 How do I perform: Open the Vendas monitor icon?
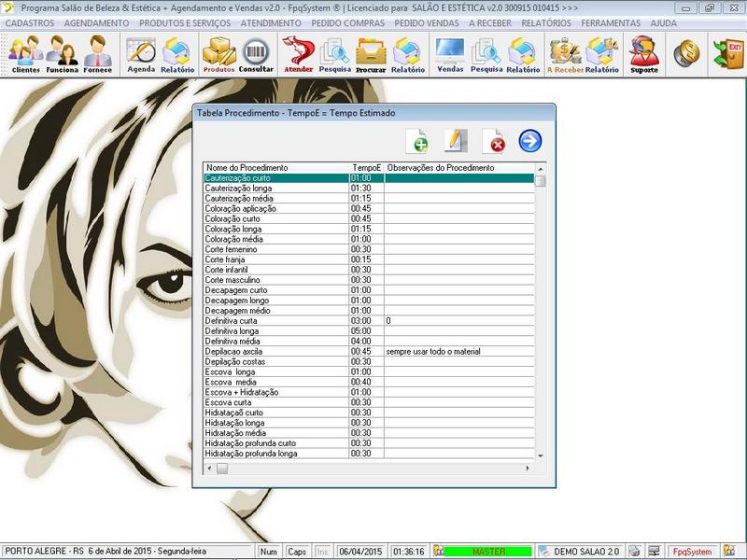(x=450, y=54)
